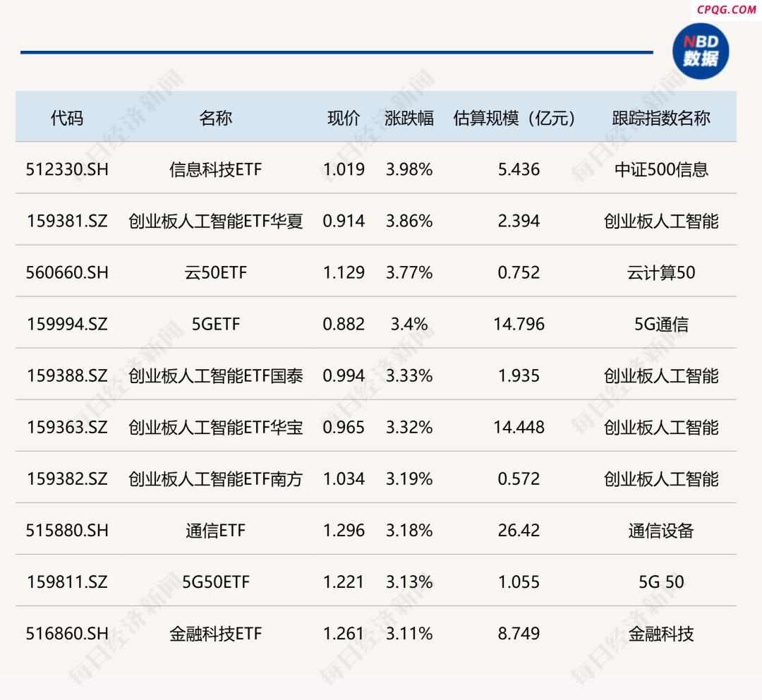Image resolution: width=762 pixels, height=700 pixels.
Task: Select the name 创业板人工智能ETF南方
Action: tap(215, 479)
